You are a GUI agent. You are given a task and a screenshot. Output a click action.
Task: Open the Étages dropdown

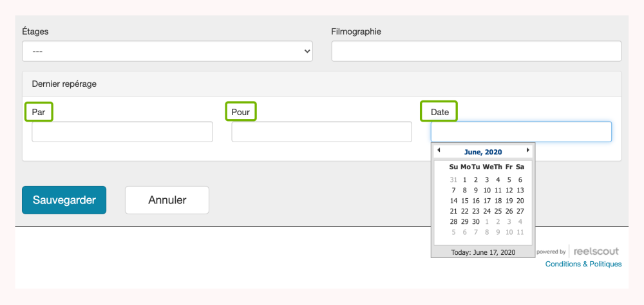pos(167,51)
